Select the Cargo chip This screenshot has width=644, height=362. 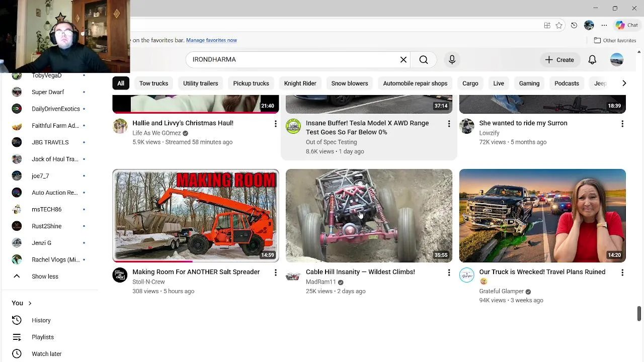470,83
